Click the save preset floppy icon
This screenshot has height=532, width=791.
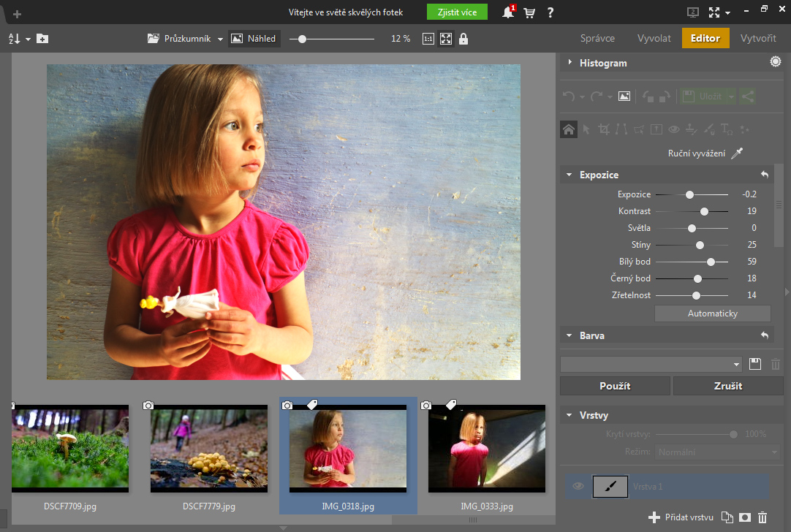[x=756, y=364]
